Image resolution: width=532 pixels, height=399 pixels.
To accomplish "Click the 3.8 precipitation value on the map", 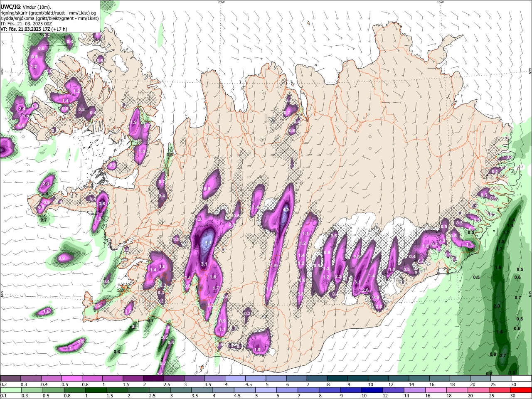I will click(102, 204).
